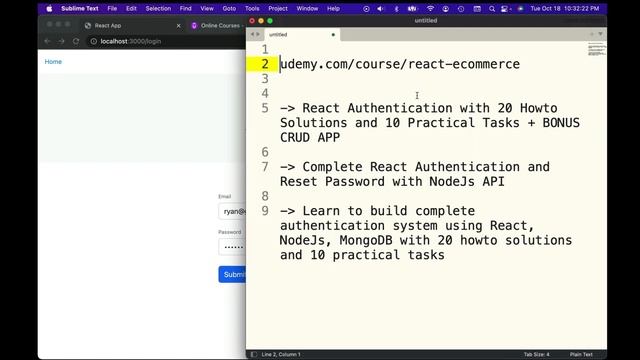640x360 pixels.
Task: Open the Sublime Text app menu
Action: [x=80, y=9]
